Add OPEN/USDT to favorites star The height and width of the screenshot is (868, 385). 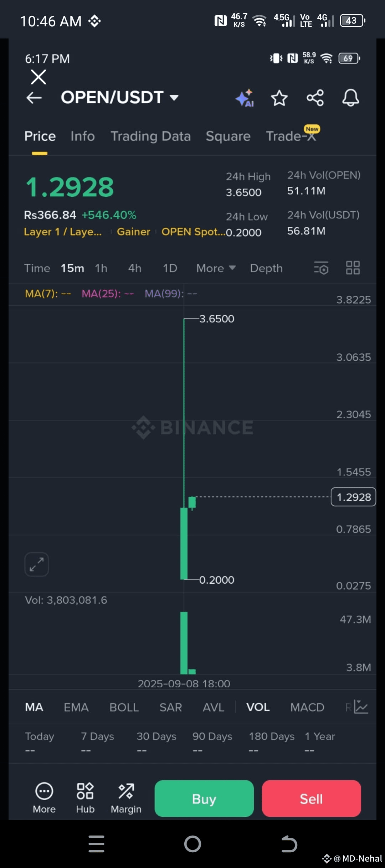(x=279, y=98)
